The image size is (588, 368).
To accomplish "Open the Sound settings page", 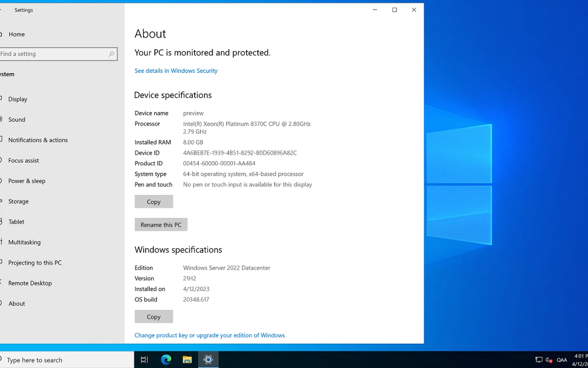I will coord(17,120).
